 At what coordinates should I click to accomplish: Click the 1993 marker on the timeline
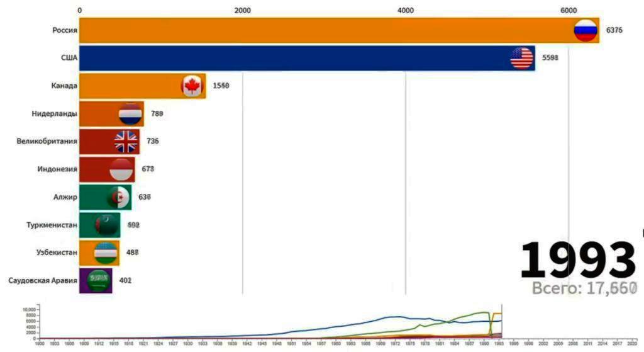(498, 343)
